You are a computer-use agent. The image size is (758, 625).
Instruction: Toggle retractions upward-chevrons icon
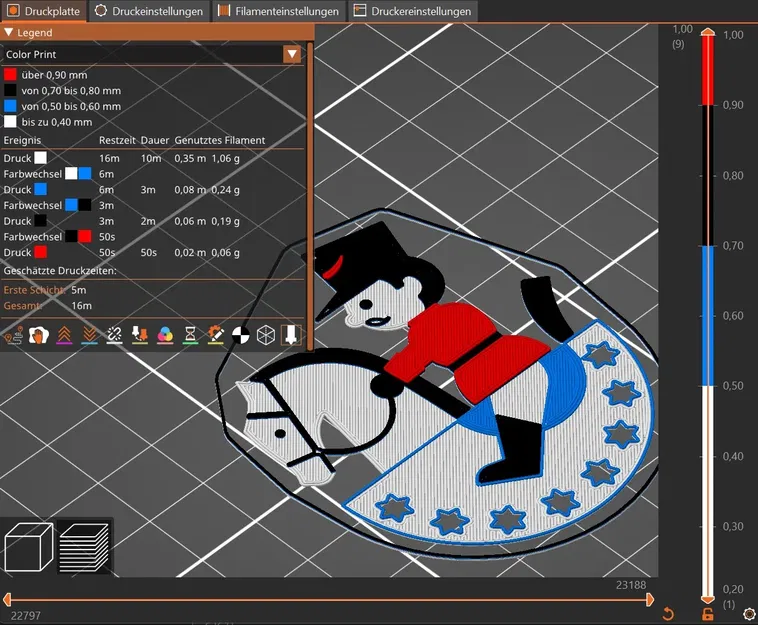pyautogui.click(x=64, y=335)
